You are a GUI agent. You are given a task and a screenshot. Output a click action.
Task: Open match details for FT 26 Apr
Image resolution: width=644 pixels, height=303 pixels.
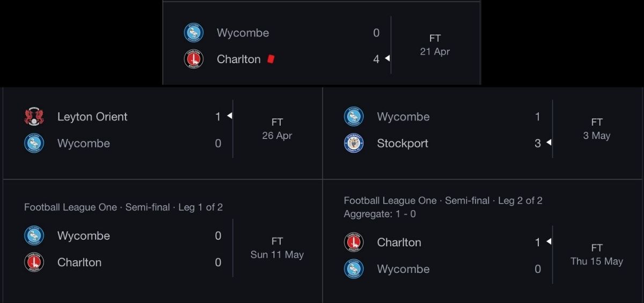(277, 129)
